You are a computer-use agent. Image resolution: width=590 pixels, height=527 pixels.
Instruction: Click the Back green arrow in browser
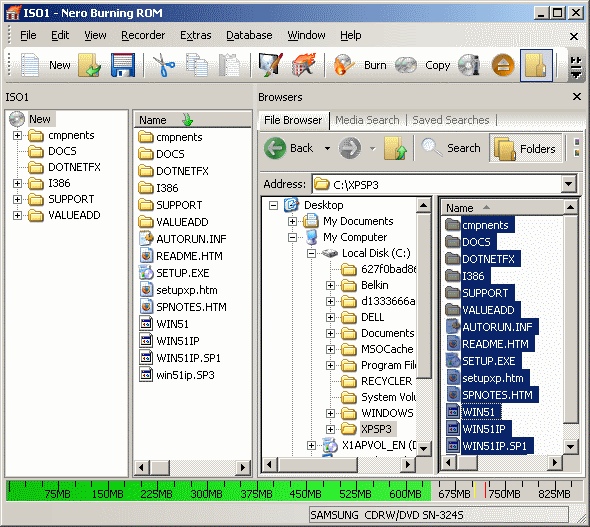275,148
